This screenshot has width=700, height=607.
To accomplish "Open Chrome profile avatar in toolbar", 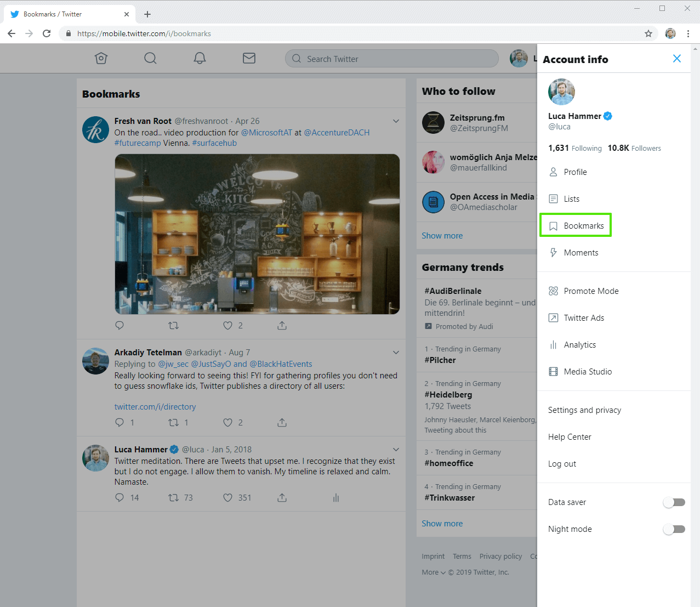I will [x=670, y=33].
